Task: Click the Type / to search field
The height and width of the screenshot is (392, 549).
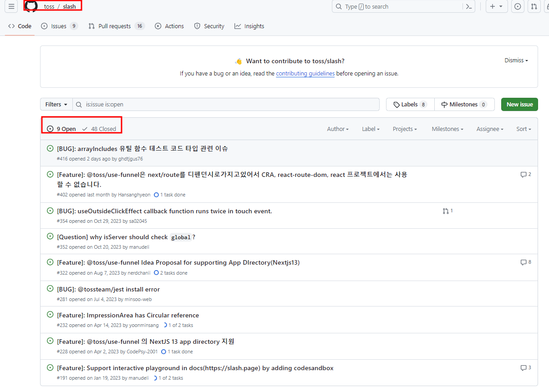Action: pyautogui.click(x=404, y=6)
